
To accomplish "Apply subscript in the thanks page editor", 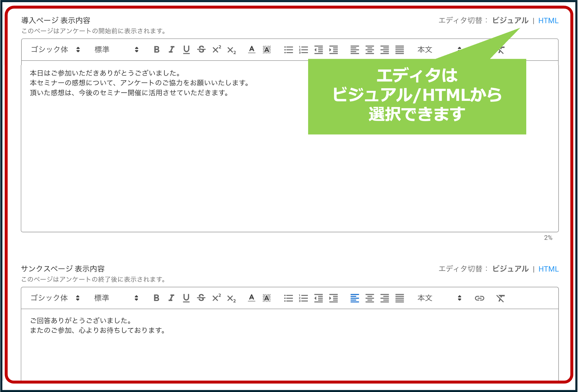I will [x=231, y=299].
